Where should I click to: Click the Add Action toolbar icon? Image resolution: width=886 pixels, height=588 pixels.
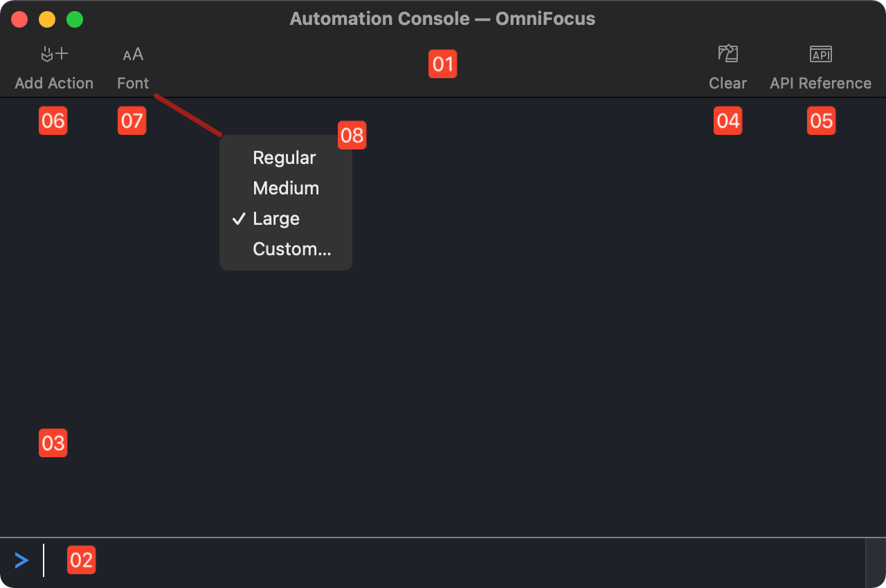click(54, 54)
